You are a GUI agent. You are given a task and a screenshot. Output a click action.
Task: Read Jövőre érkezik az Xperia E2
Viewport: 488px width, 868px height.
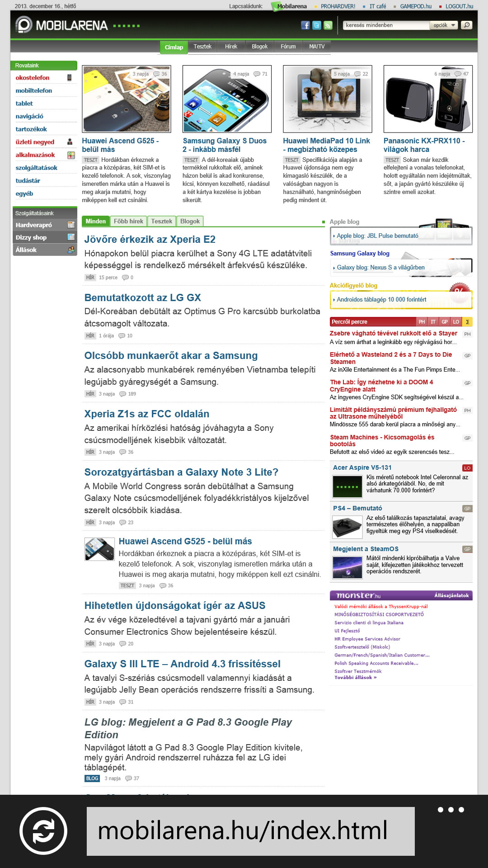click(150, 239)
